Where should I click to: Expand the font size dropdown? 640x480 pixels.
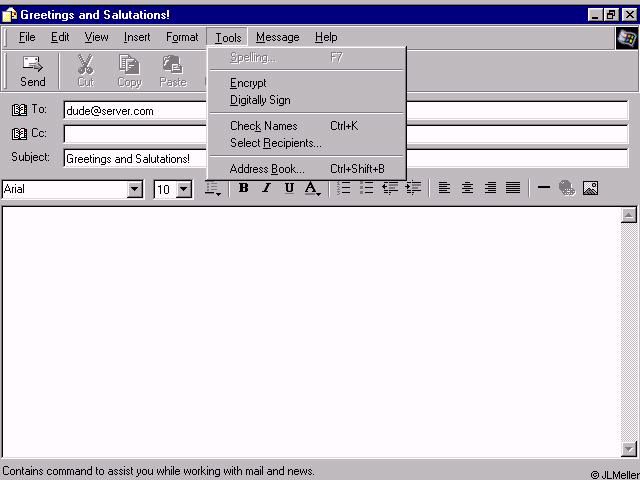(184, 189)
